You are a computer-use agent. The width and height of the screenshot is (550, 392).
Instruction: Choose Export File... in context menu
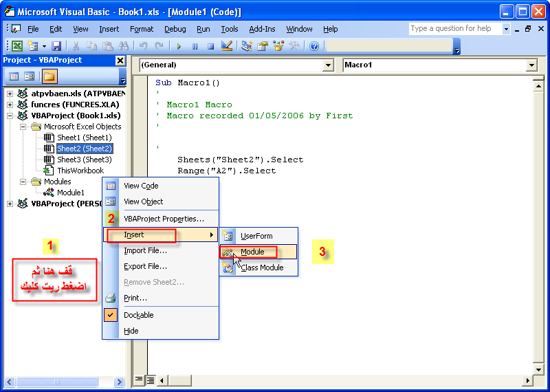(x=161, y=266)
